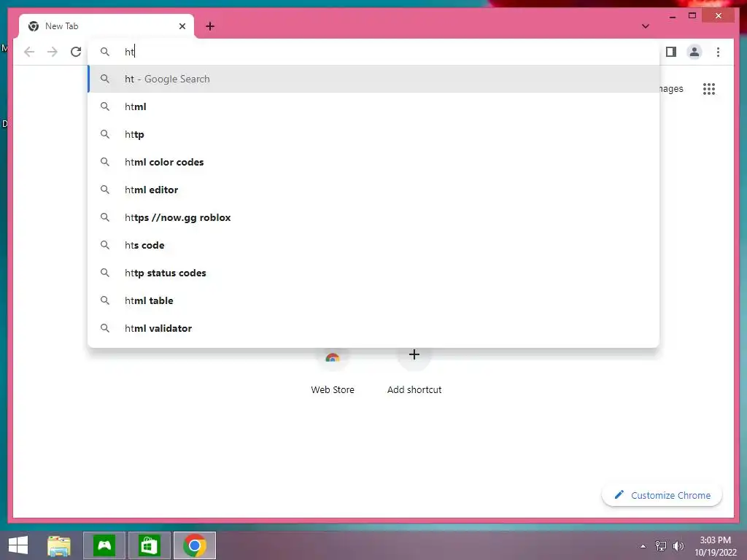
Task: Click the search icon beside 'html editor'
Action: tap(105, 190)
